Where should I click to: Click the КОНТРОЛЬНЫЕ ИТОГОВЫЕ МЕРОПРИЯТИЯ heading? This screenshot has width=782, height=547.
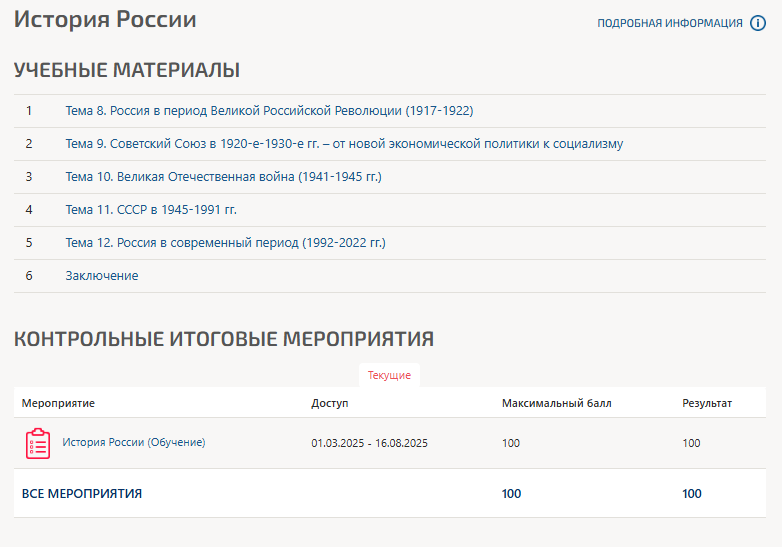[x=224, y=339]
